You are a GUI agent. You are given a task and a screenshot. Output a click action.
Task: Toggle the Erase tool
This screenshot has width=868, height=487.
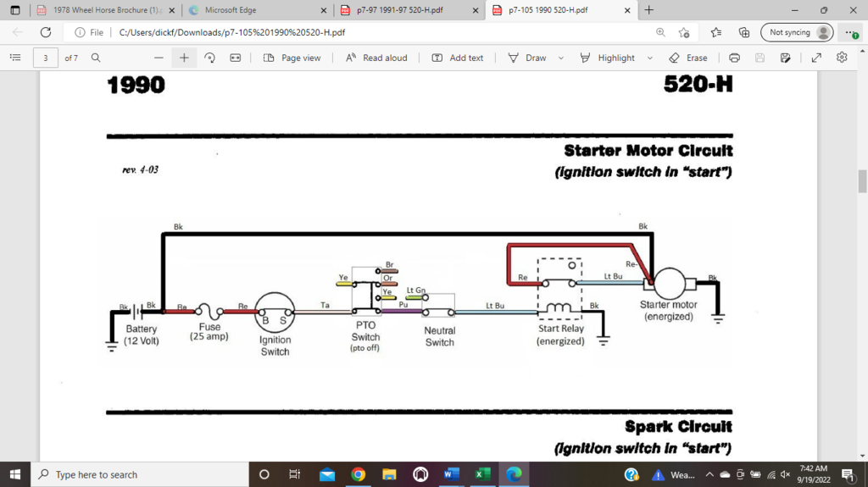pyautogui.click(x=687, y=58)
